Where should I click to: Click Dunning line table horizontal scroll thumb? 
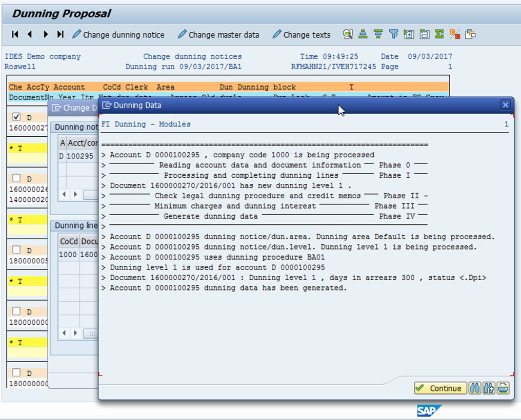[x=91, y=333]
